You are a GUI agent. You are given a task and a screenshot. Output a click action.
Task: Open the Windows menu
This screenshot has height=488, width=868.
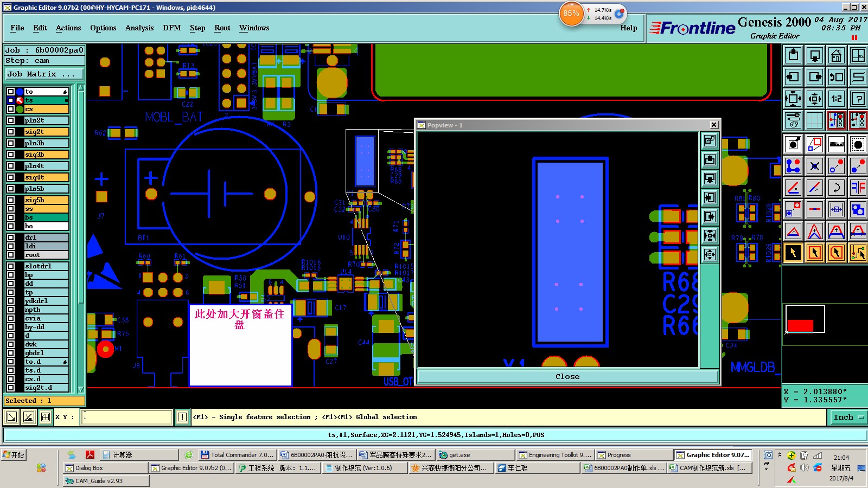(254, 28)
